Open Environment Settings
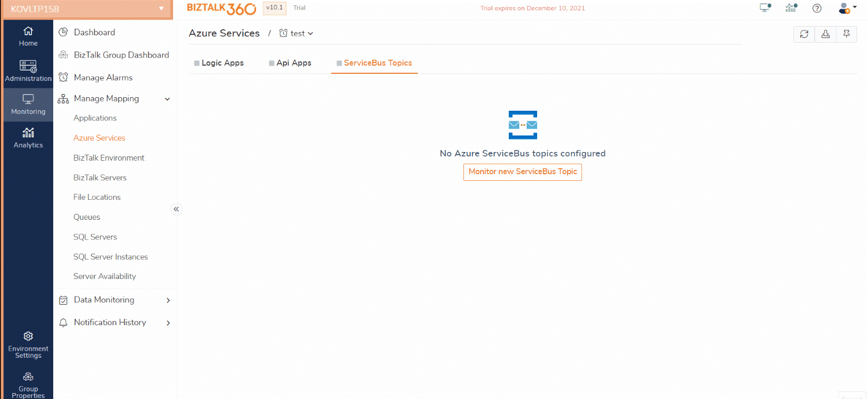Image resolution: width=868 pixels, height=399 pixels. point(28,345)
